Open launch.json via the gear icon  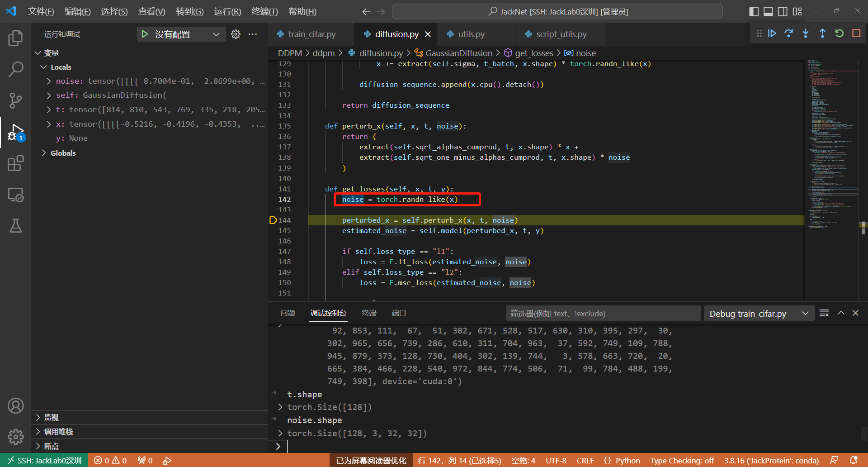(x=236, y=34)
